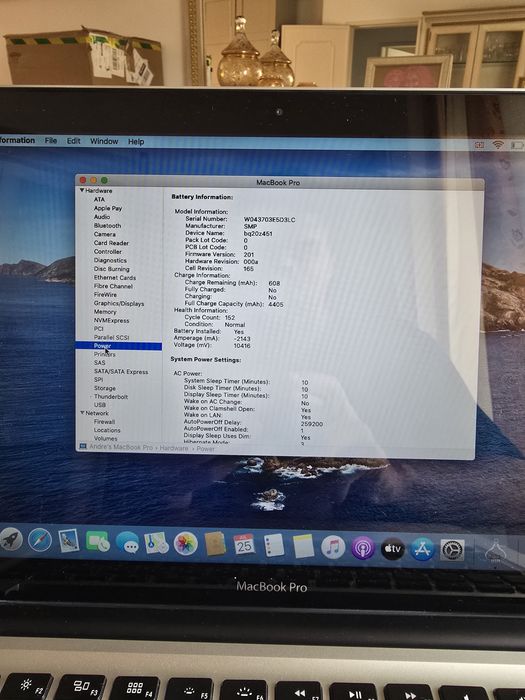Select Volumes under Network
This screenshot has width=525, height=700.
click(106, 438)
